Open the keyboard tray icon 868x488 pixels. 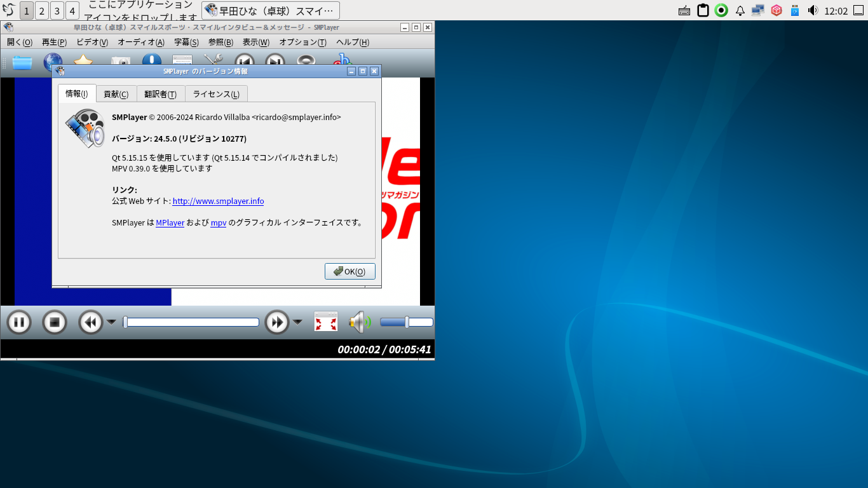(x=684, y=10)
